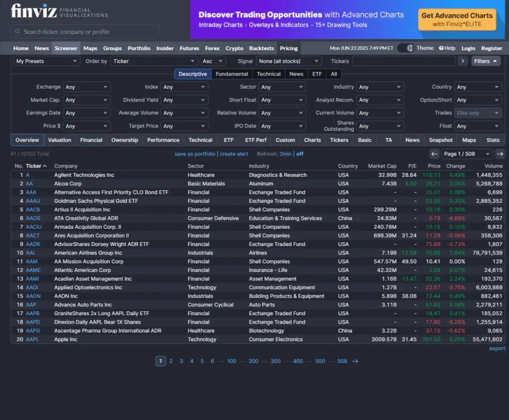Image resolution: width=509 pixels, height=420 pixels.
Task: Go to page 2
Action: [171, 361]
